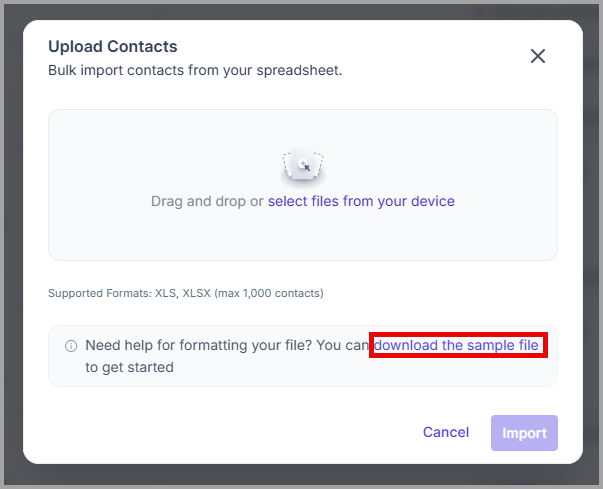Click empty space inside the help info box
The image size is (603, 489).
pyautogui.click(x=346, y=369)
